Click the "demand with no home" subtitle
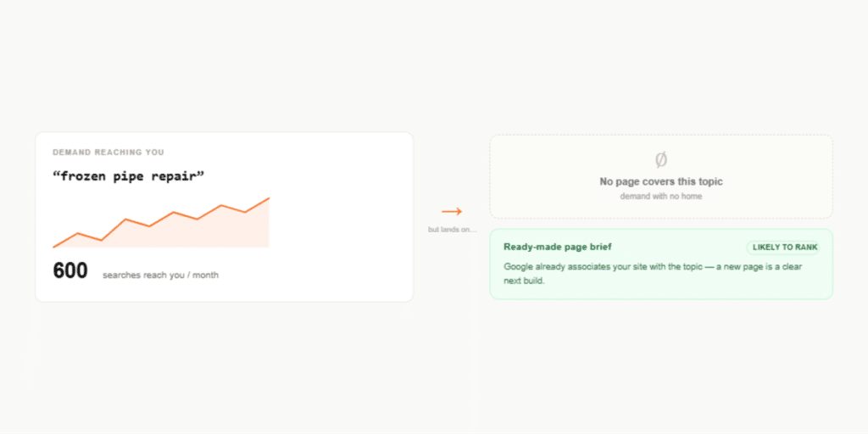The image size is (868, 434). click(661, 197)
